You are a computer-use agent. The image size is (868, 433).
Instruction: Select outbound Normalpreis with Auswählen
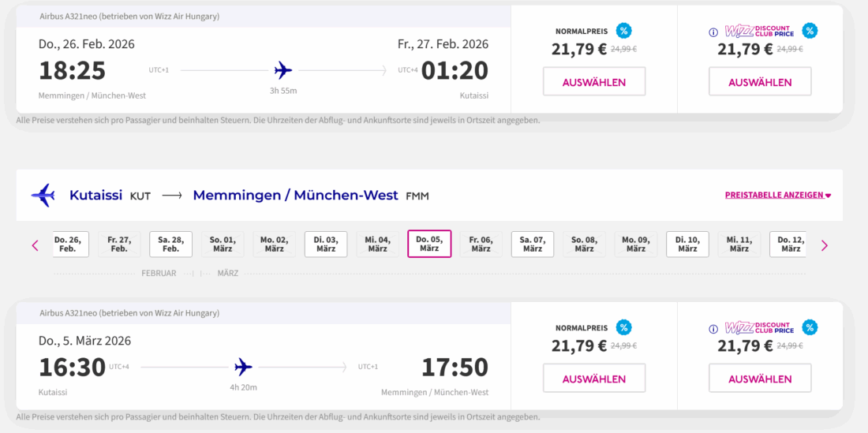594,82
